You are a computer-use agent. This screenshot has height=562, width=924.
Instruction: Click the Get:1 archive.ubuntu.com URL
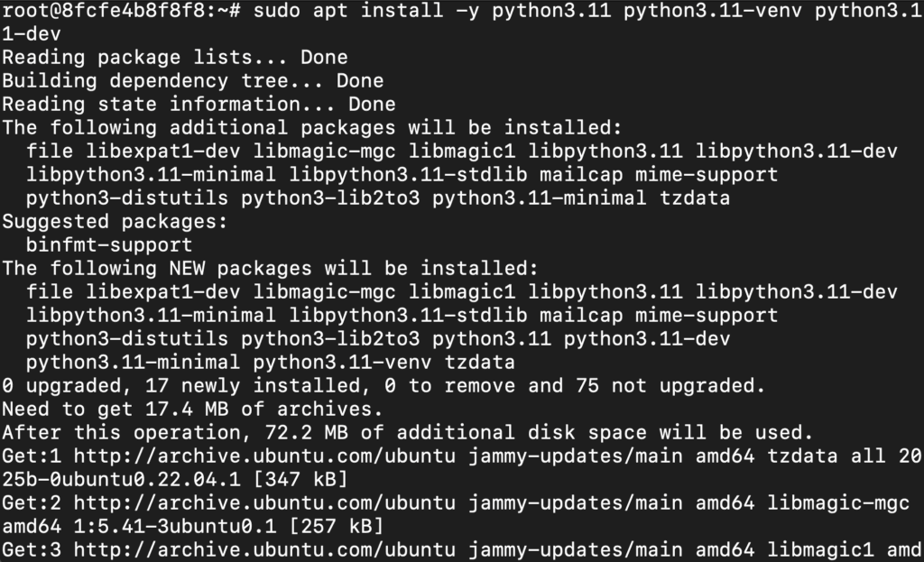pos(264,456)
